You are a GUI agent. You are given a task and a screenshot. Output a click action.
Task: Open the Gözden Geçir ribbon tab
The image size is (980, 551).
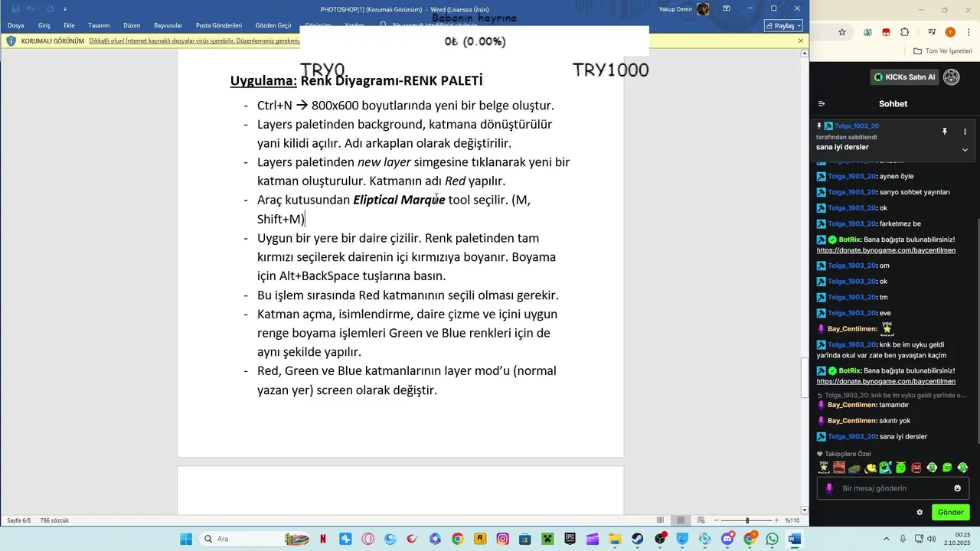(273, 25)
